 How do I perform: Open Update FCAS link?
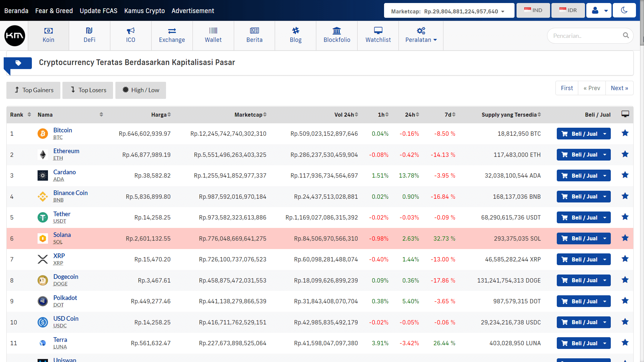click(99, 11)
